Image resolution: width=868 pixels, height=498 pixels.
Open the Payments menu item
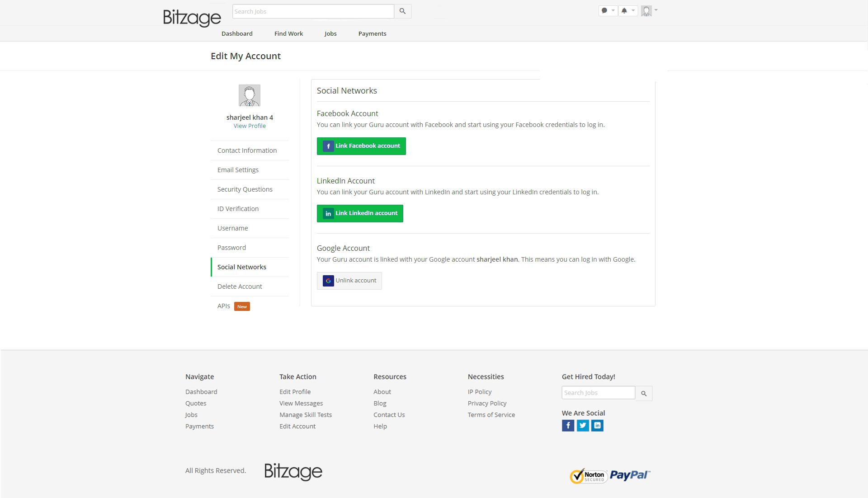[x=372, y=33]
